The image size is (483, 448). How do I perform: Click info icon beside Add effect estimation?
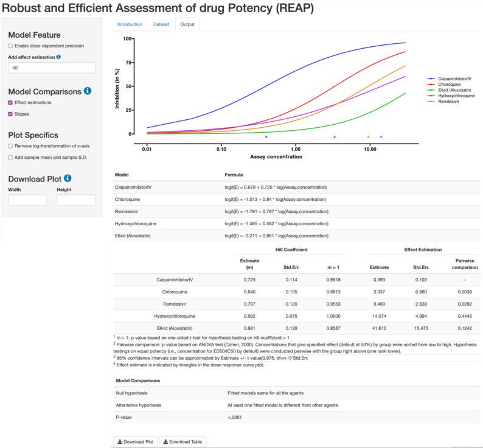tap(59, 57)
